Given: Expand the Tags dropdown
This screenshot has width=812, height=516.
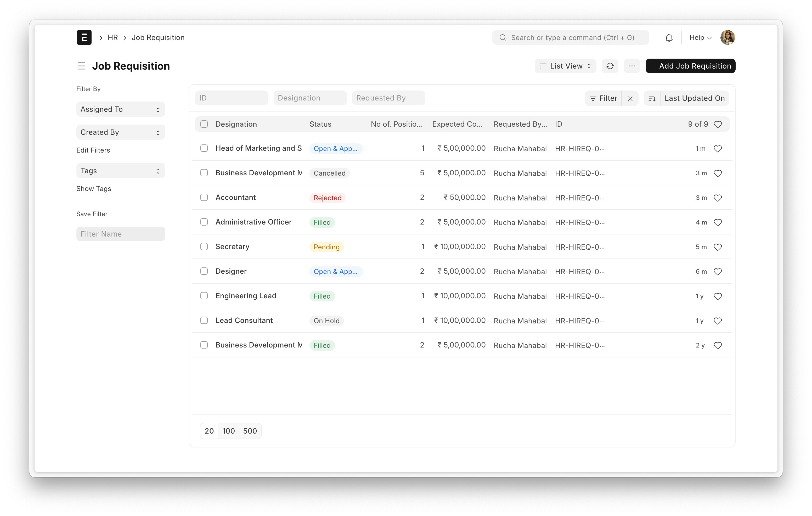Looking at the screenshot, I should 121,171.
